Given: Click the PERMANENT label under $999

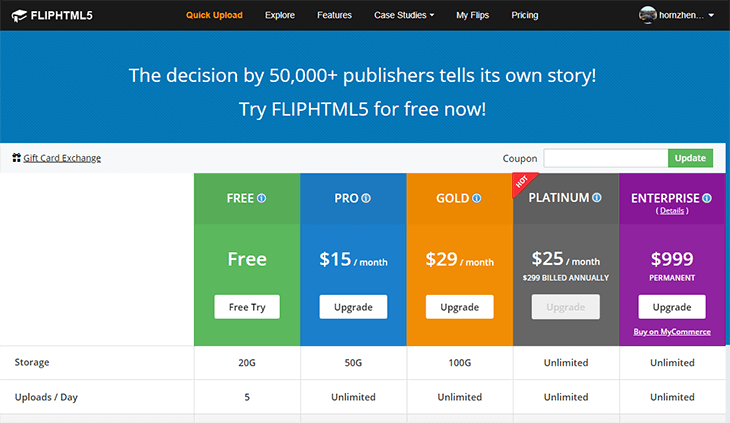Looking at the screenshot, I should pos(672,278).
